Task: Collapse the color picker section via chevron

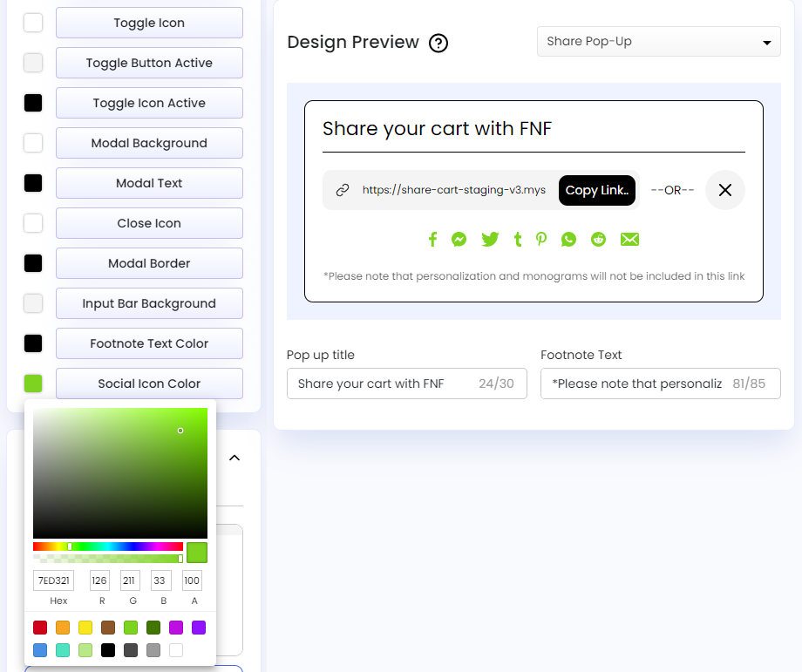Action: click(234, 457)
